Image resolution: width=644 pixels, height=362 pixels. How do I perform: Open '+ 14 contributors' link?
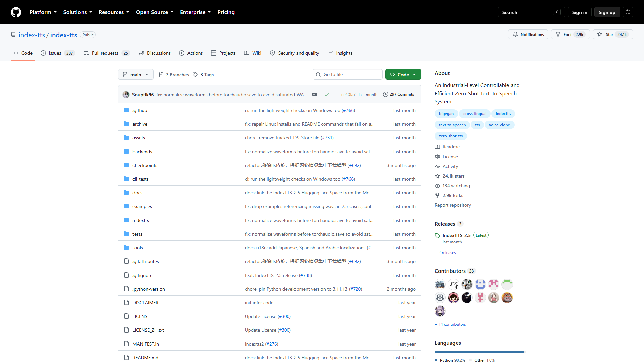tap(450, 324)
